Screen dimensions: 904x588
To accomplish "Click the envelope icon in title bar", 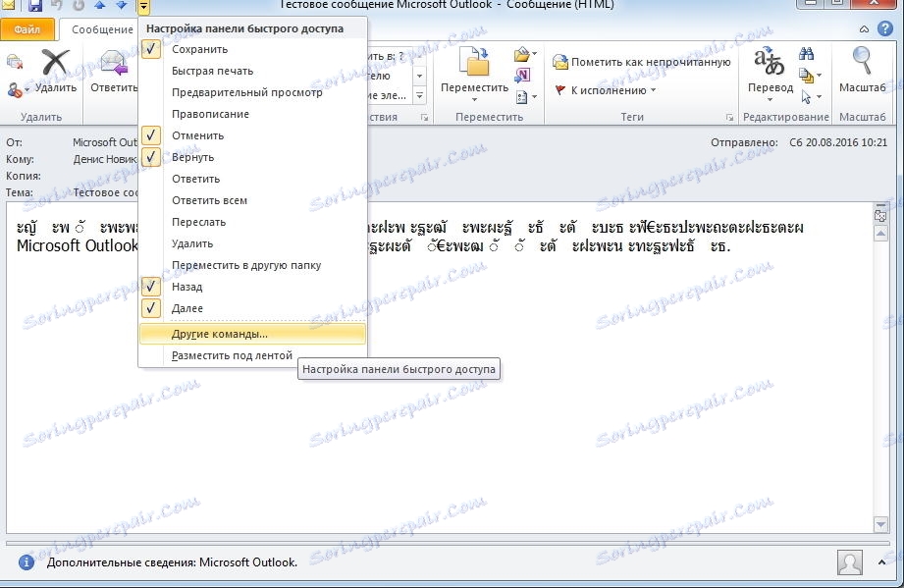I will click(x=8, y=6).
